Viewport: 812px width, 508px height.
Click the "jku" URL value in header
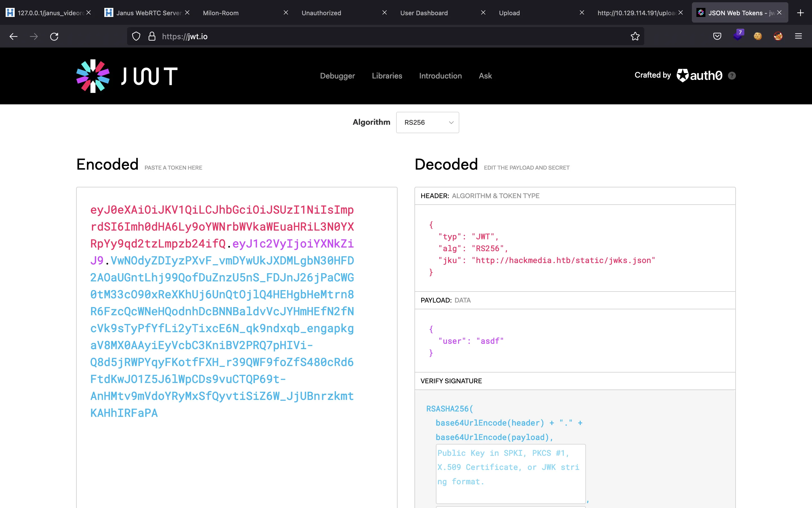tap(563, 260)
